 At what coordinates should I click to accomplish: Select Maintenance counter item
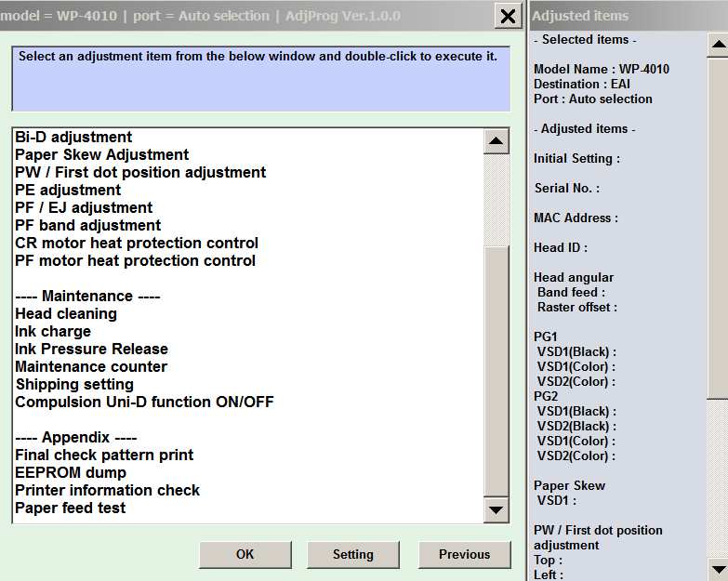click(91, 367)
